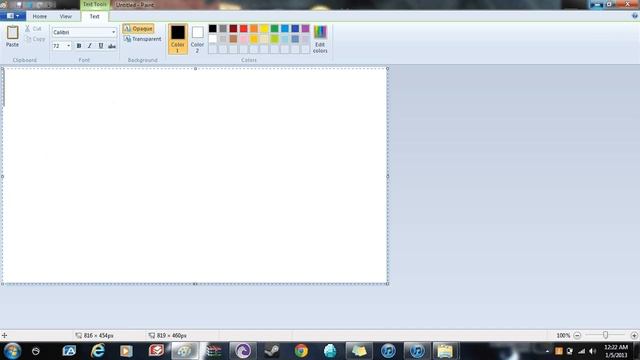The width and height of the screenshot is (640, 360).
Task: Click the Text Tools contextual tab header
Action: [x=95, y=4]
